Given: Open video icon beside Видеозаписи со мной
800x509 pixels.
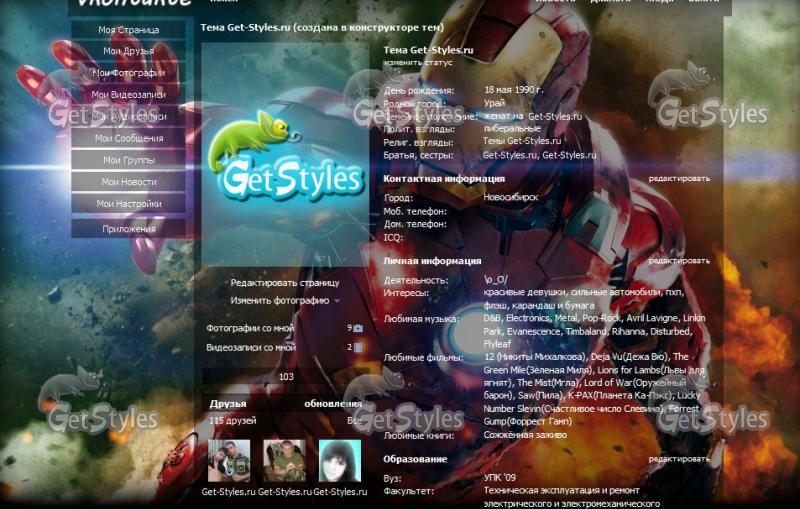Looking at the screenshot, I should [x=358, y=347].
